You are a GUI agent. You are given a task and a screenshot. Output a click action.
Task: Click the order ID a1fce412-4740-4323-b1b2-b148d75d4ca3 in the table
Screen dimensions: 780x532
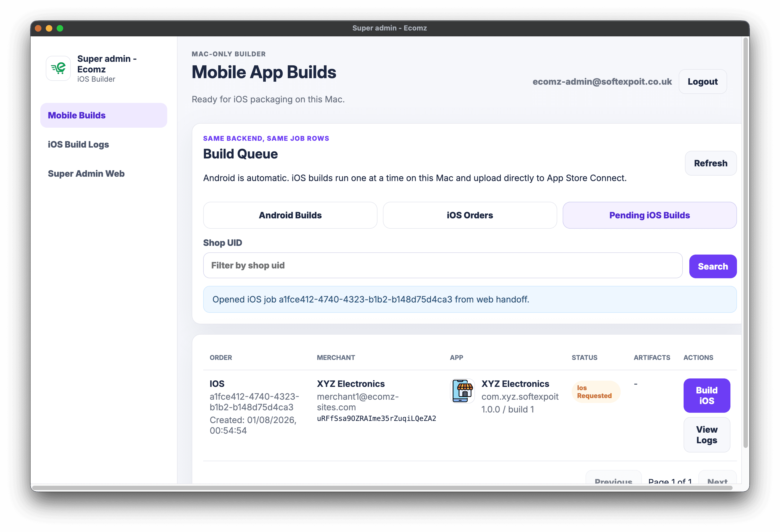(x=254, y=402)
